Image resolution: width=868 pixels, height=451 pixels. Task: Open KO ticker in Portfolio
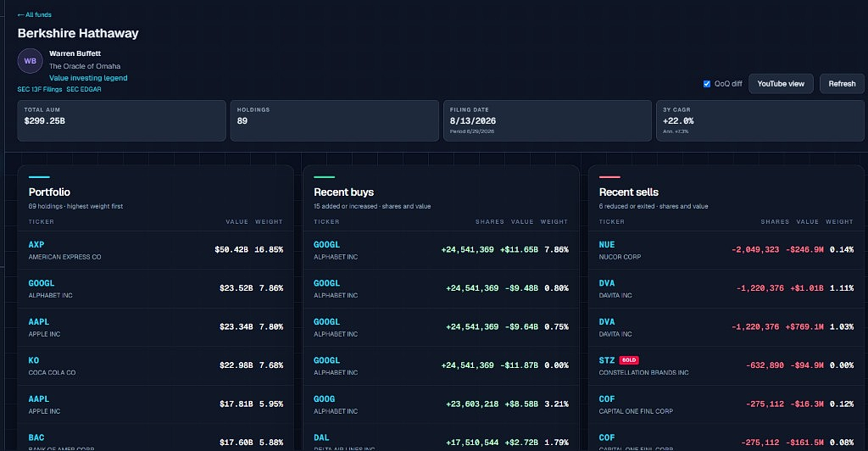[x=34, y=360]
